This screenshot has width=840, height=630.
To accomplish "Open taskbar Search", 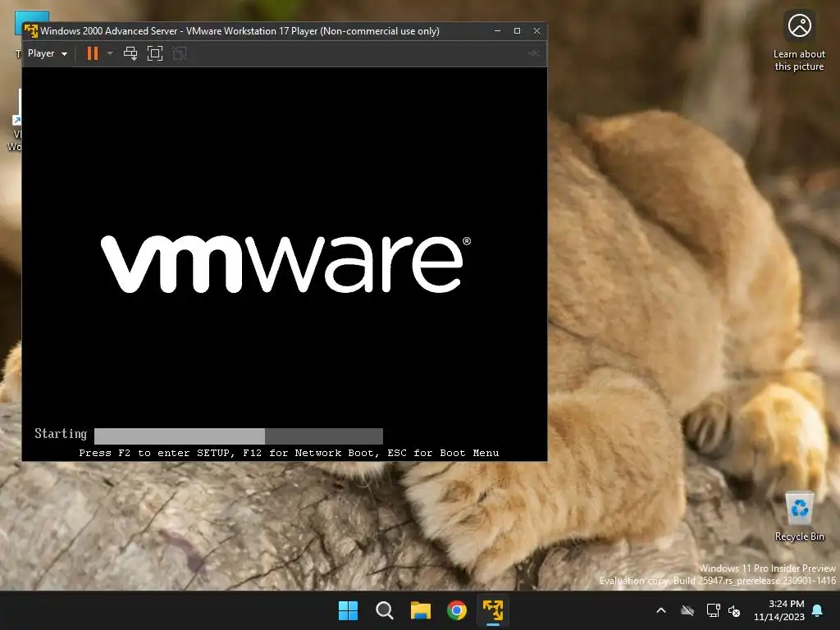I will click(x=385, y=610).
